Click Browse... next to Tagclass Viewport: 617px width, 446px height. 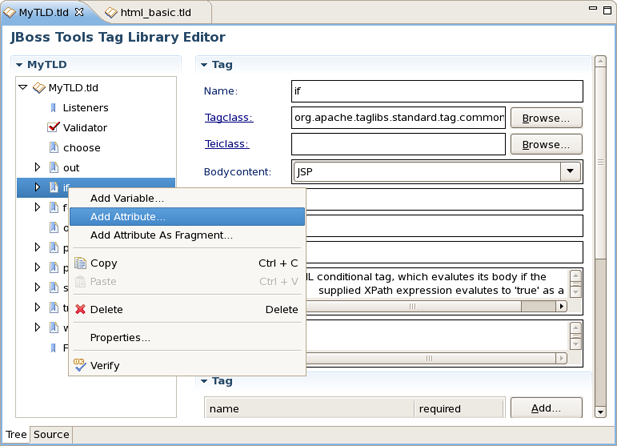pos(546,118)
